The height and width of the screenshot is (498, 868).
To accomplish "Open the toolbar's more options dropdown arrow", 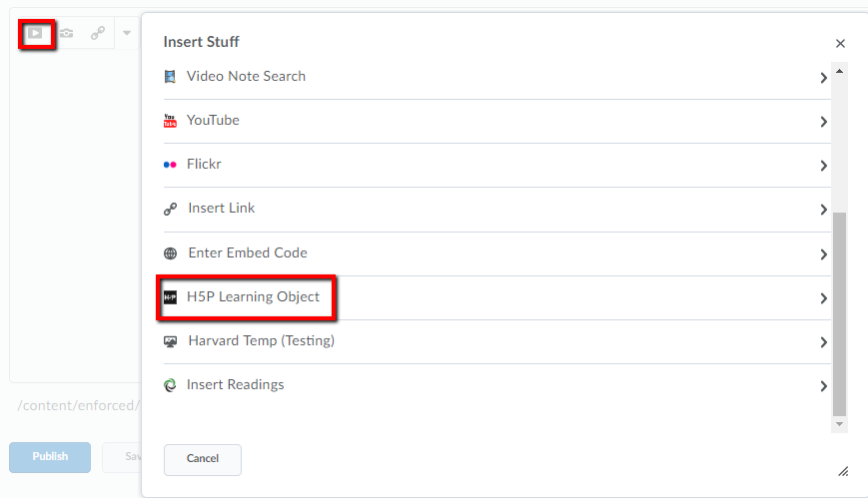I will (x=127, y=33).
